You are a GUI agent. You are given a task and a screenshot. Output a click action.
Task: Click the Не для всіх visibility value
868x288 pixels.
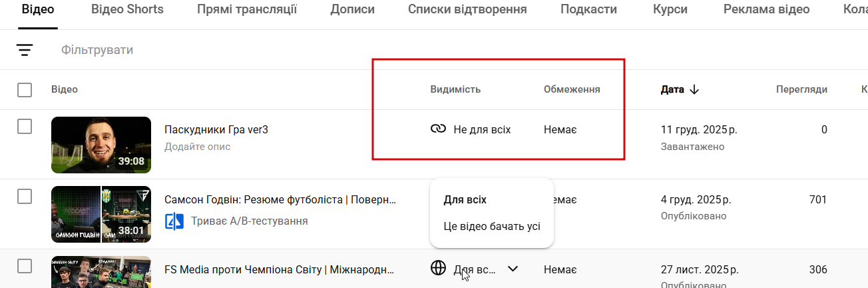482,129
